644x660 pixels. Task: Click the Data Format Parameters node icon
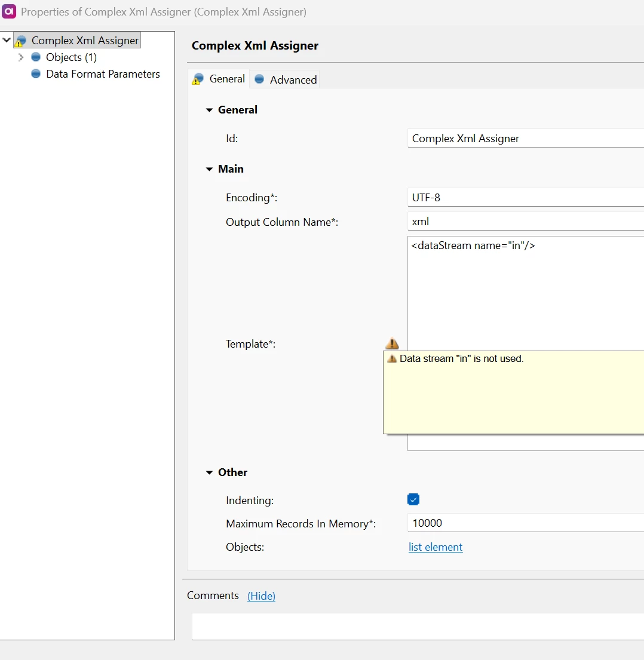[x=36, y=73]
